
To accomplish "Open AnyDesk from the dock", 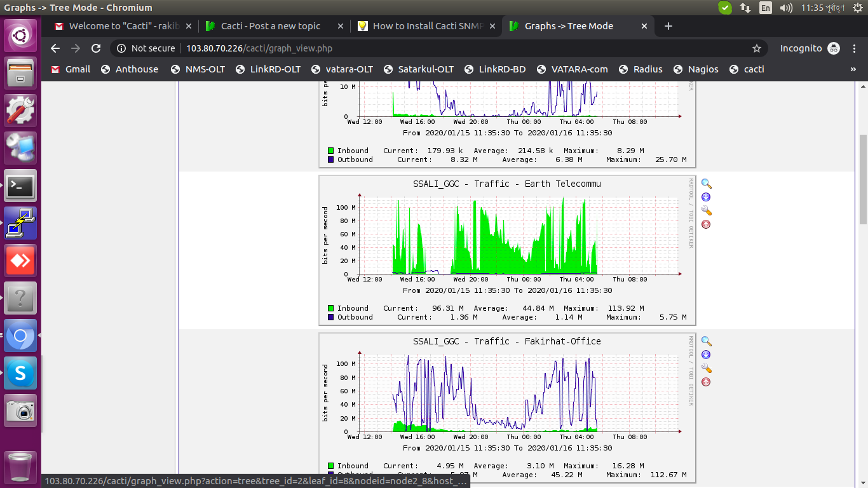I will [20, 261].
